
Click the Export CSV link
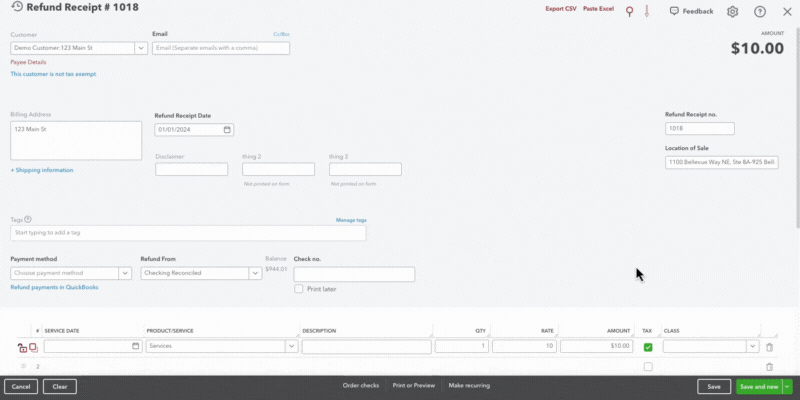(x=560, y=9)
